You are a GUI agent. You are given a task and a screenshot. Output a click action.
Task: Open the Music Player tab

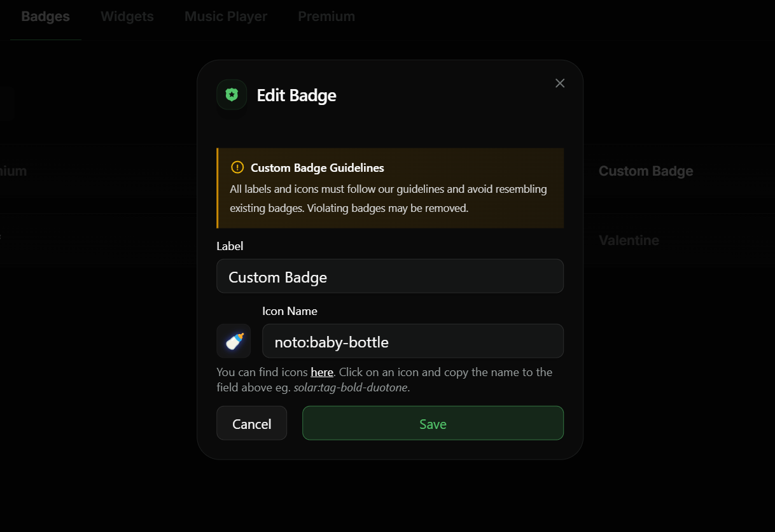point(226,17)
